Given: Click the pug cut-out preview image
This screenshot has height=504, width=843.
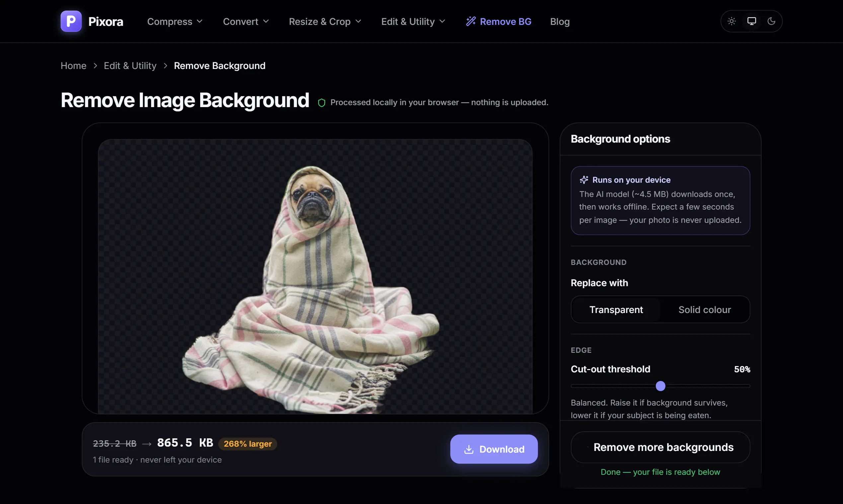Looking at the screenshot, I should pos(315,277).
